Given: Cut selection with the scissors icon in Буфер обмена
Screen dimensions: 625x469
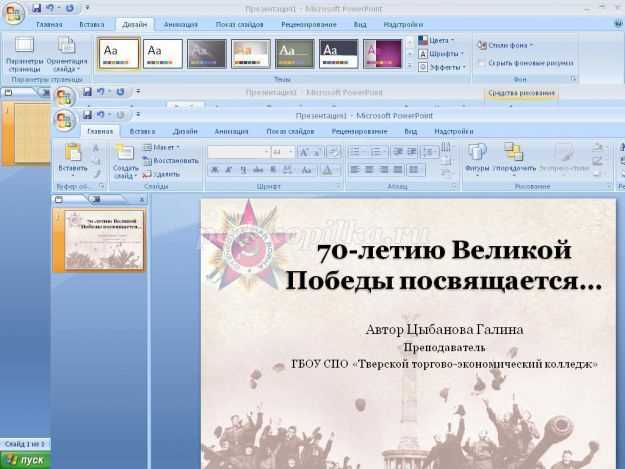Looking at the screenshot, I should point(96,149).
